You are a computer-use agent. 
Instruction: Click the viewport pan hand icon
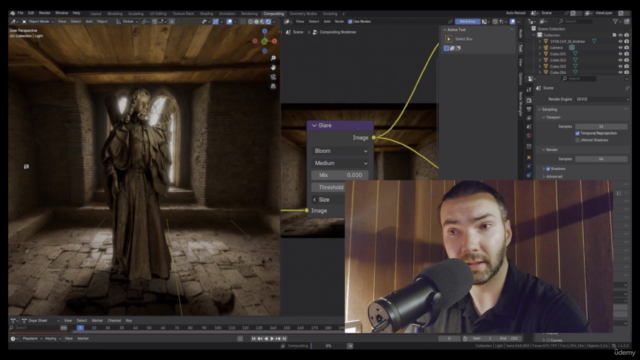tap(273, 68)
